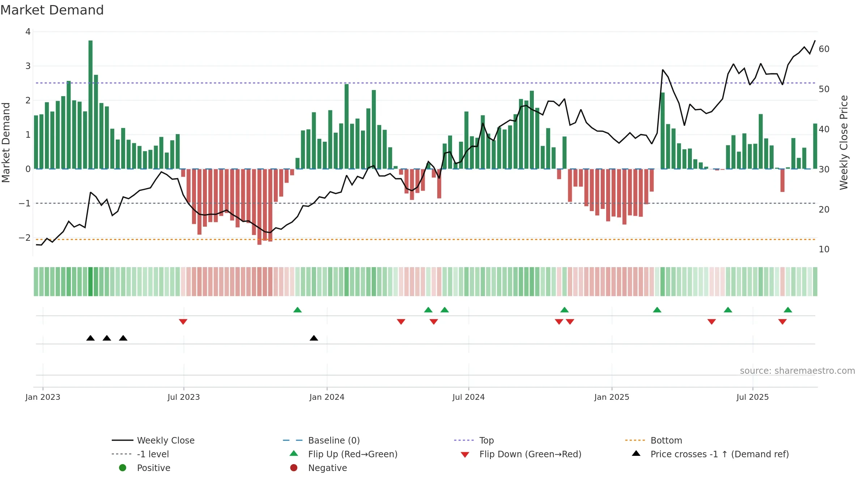Toggle Flip Up (Red→Green) legend entry
868x488 pixels.
click(x=344, y=454)
